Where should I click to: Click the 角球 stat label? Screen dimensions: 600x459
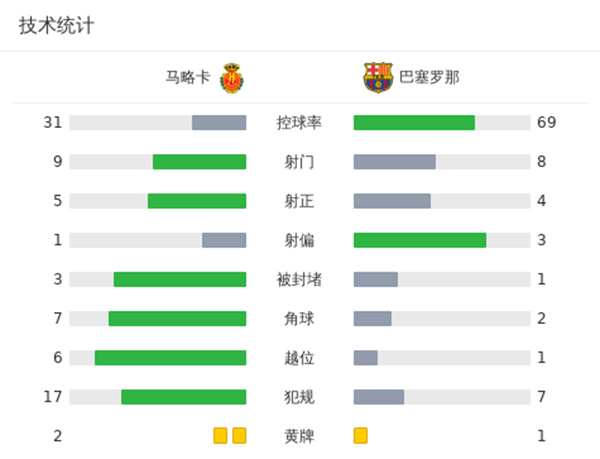[299, 319]
